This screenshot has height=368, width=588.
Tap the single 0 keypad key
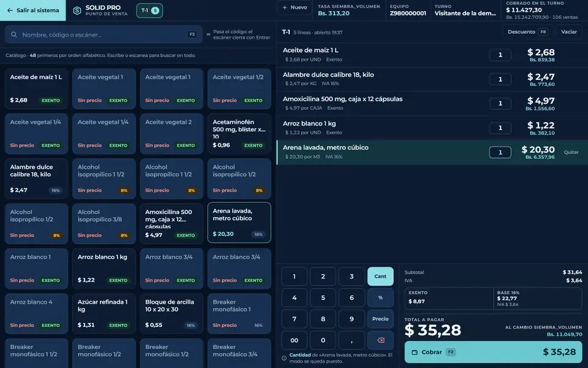(x=323, y=340)
